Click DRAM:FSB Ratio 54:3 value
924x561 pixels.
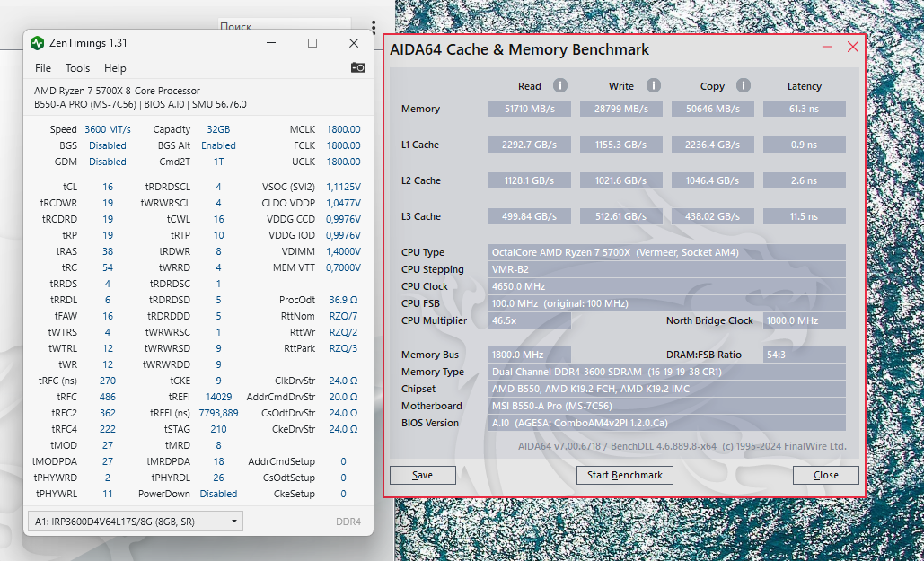click(x=805, y=355)
